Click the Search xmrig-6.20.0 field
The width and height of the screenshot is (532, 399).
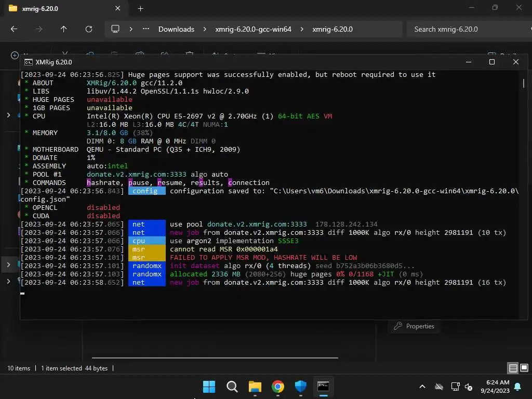click(x=468, y=29)
